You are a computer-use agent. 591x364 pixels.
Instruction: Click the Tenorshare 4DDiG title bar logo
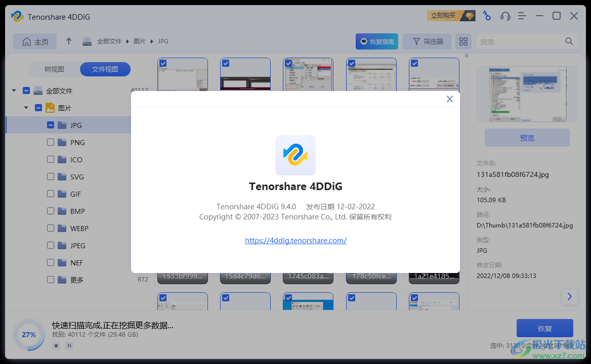pos(17,17)
